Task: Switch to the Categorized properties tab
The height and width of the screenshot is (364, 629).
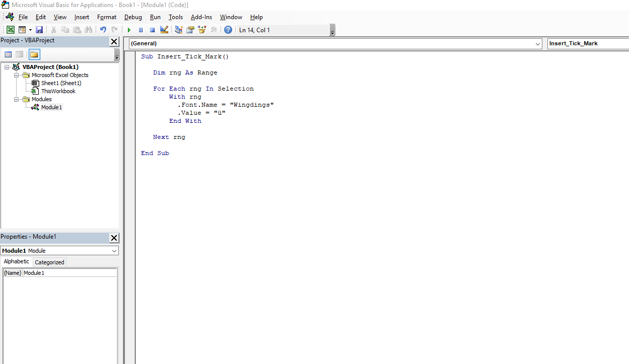Action: 49,262
